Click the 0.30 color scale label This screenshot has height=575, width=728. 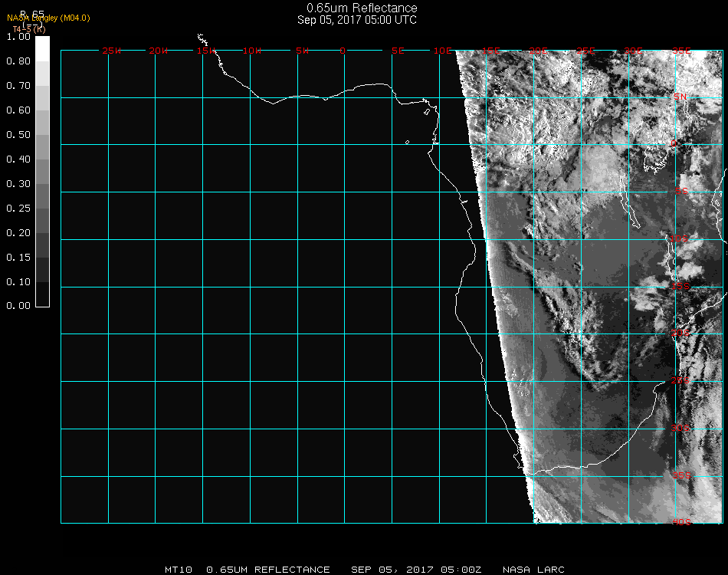18,185
